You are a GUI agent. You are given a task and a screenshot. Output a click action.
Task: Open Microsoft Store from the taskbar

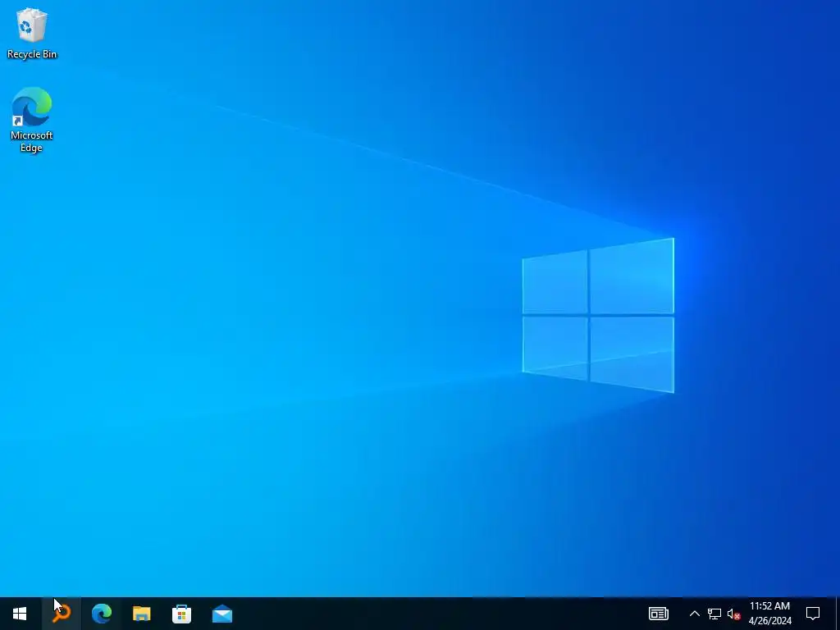click(x=181, y=614)
